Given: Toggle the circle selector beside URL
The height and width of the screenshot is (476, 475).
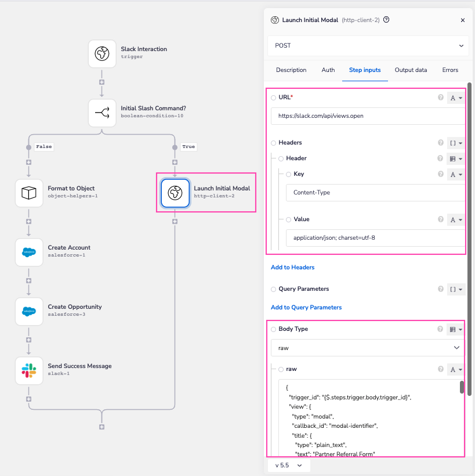Looking at the screenshot, I should [273, 98].
